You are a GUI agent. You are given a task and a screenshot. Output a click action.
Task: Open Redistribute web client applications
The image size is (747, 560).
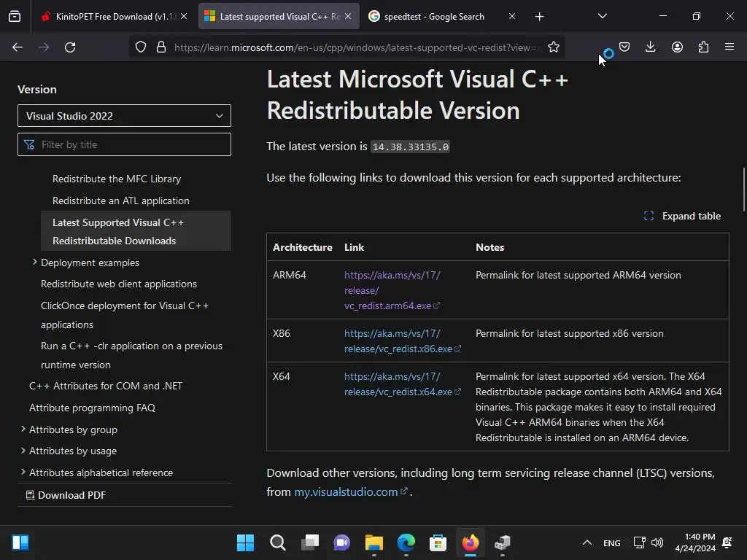coord(119,284)
